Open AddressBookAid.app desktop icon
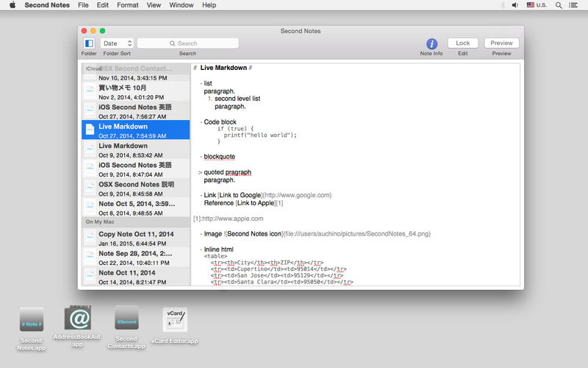This screenshot has width=588, height=368. point(78,318)
